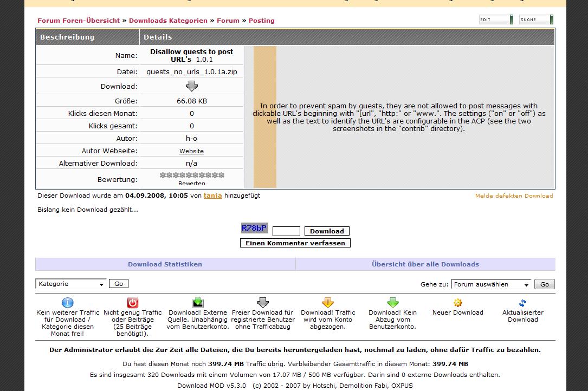Open the Downloads Kategorien breadcrumb link
Viewport: 588px width, 391px height.
pos(168,21)
